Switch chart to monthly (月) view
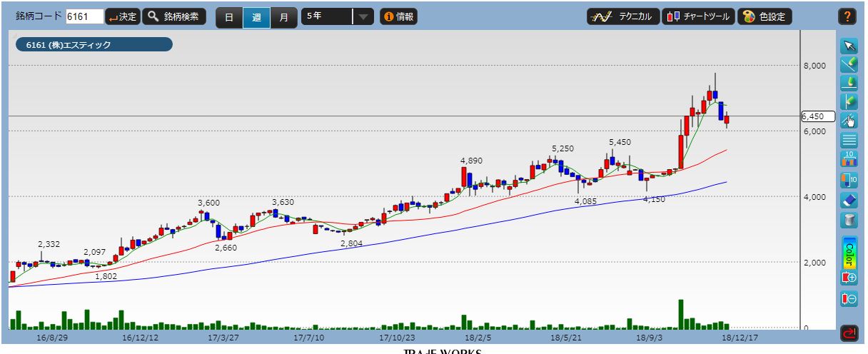The height and width of the screenshot is (354, 868). [x=283, y=17]
